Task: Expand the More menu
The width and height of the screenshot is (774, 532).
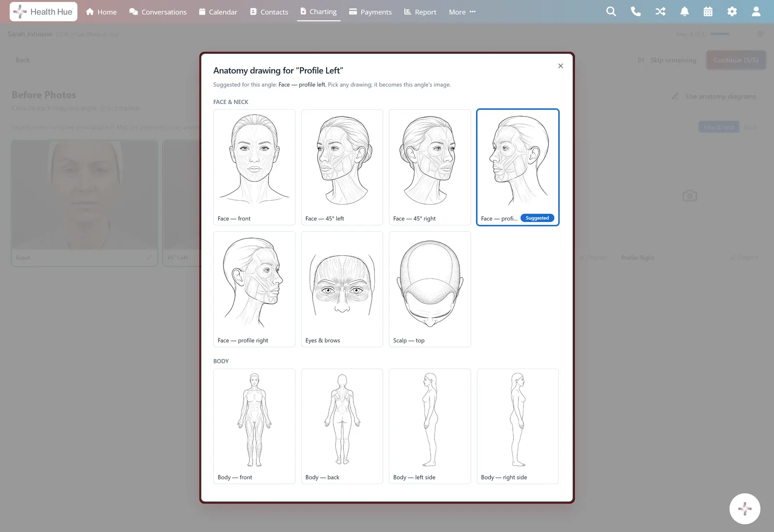Action: pyautogui.click(x=462, y=12)
